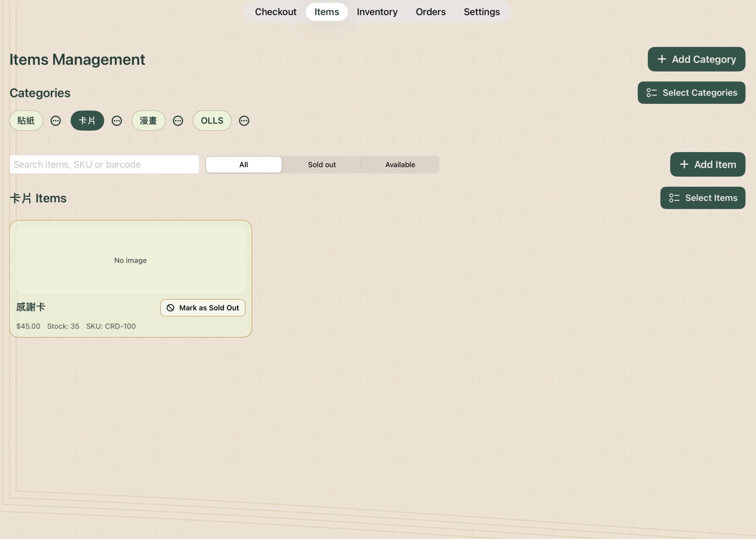Filter items by Sold out
Viewport: 756px width, 539px height.
322,165
